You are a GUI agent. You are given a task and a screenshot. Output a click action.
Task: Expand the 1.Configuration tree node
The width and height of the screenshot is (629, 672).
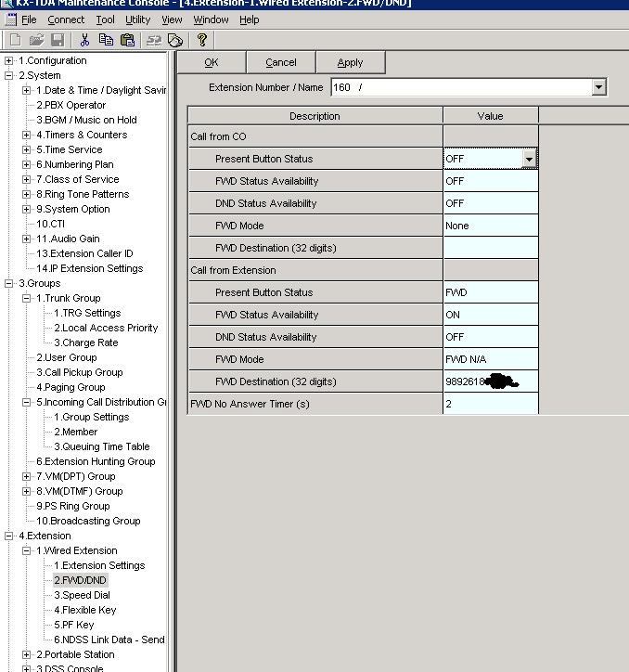8,61
